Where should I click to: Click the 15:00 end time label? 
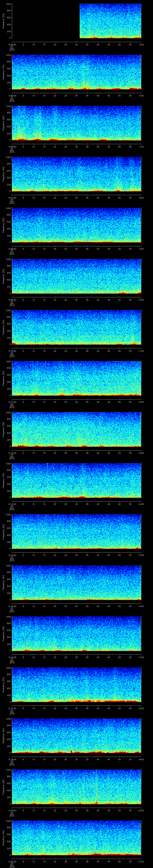coord(141,555)
